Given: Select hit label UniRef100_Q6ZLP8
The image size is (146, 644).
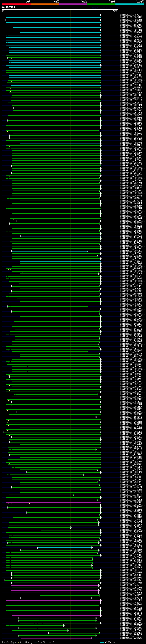Looking at the screenshot, I should 131,50.
